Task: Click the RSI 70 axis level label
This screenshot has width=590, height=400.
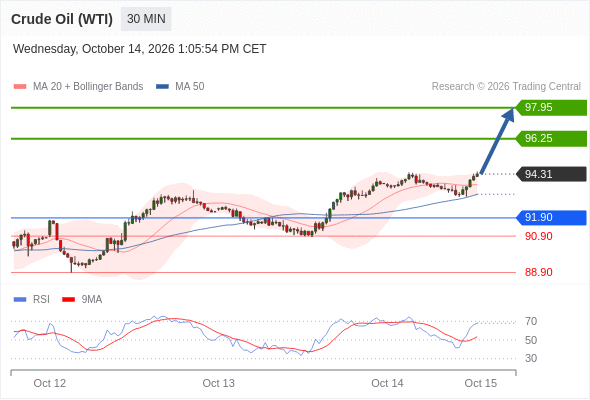Action: 531,321
